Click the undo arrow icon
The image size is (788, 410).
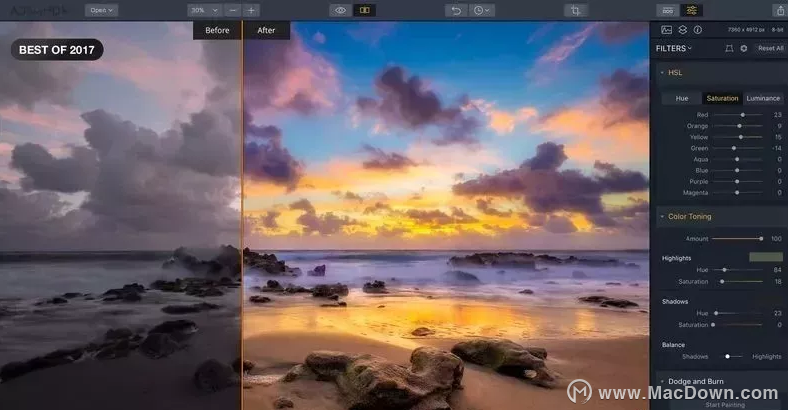click(x=456, y=10)
